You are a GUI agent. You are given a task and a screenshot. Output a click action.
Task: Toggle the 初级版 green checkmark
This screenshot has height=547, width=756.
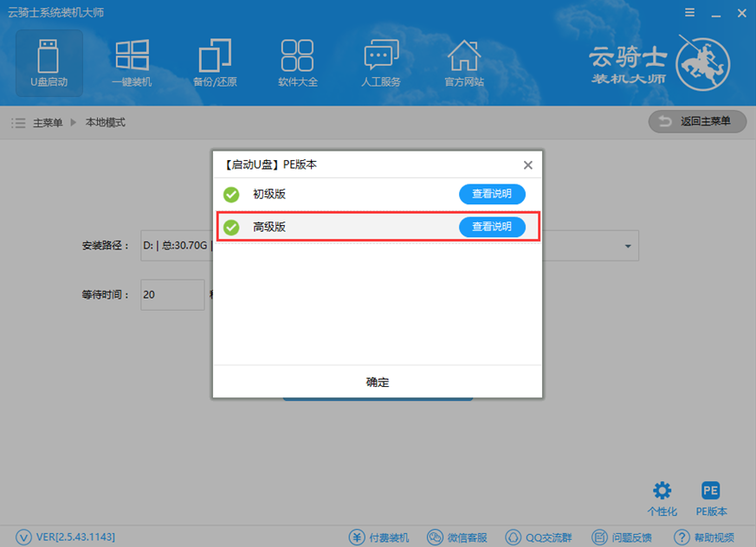click(x=231, y=194)
